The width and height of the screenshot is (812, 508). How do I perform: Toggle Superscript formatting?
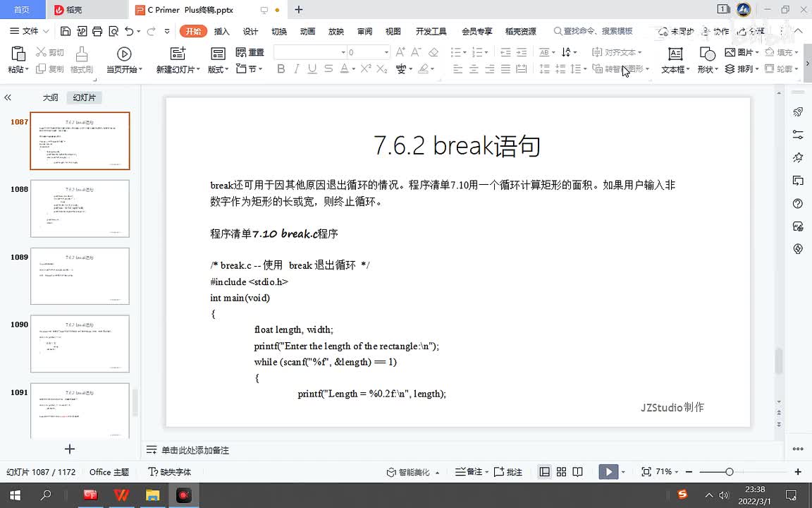366,68
